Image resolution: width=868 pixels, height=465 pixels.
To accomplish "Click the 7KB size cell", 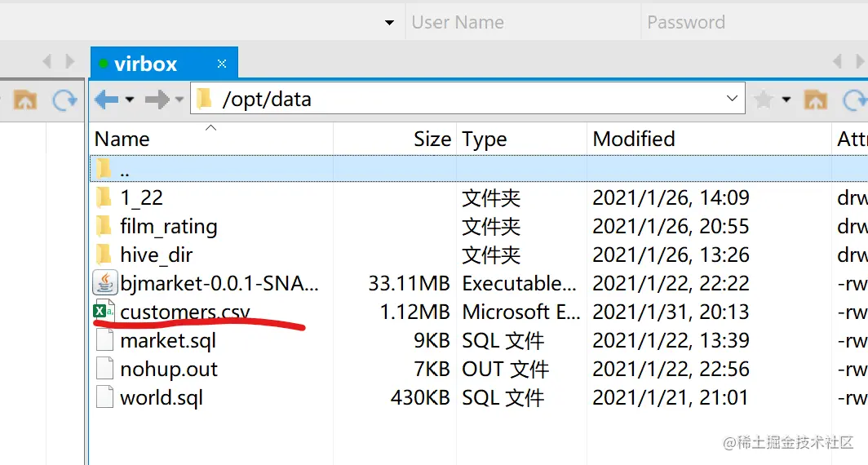I will tap(432, 370).
